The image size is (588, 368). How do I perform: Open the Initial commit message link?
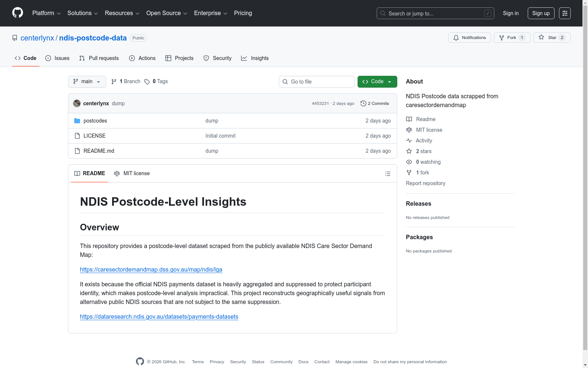[220, 136]
